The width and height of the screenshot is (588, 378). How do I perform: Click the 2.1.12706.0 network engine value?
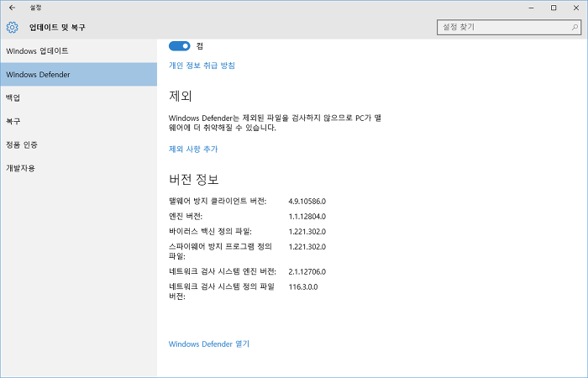pyautogui.click(x=307, y=271)
